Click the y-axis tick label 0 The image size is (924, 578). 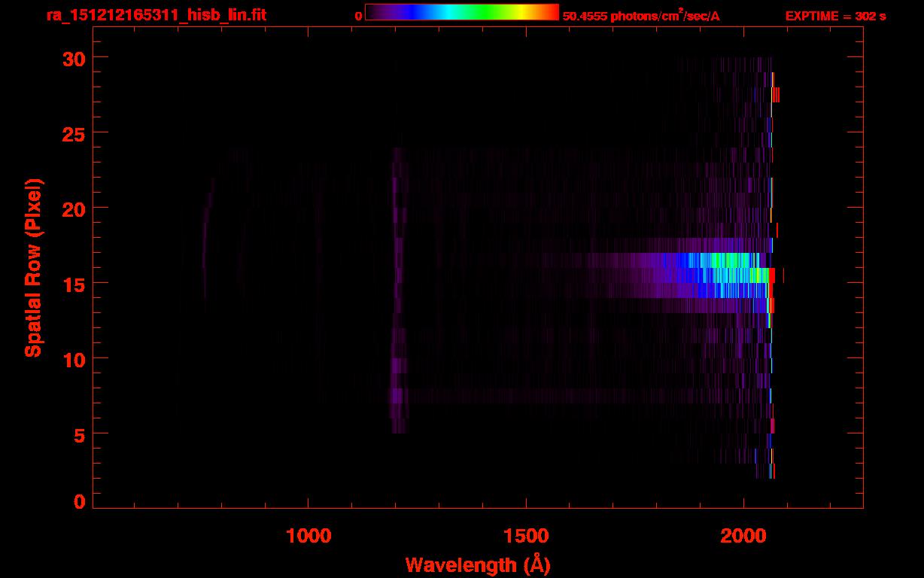78,501
